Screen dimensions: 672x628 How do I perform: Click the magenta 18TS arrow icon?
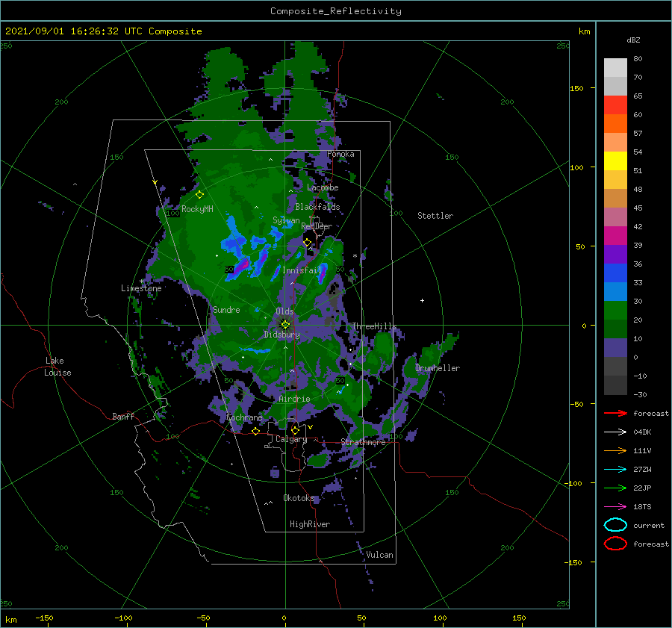[x=615, y=507]
